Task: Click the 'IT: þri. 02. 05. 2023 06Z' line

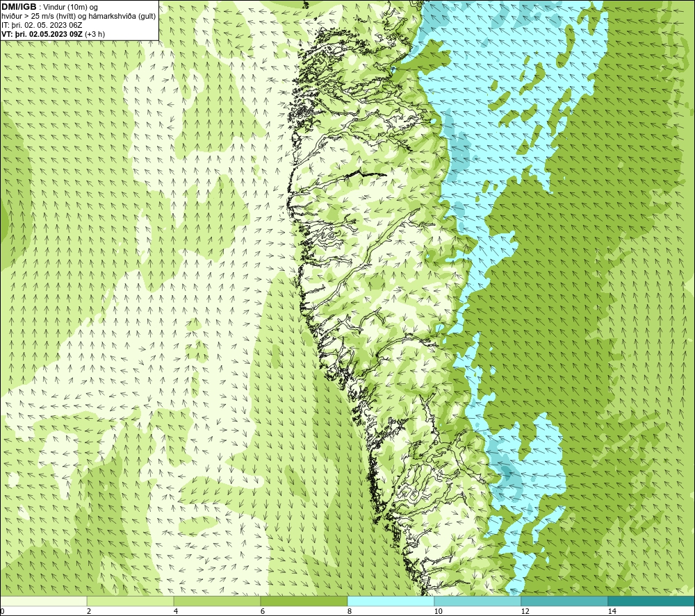Action: point(42,25)
